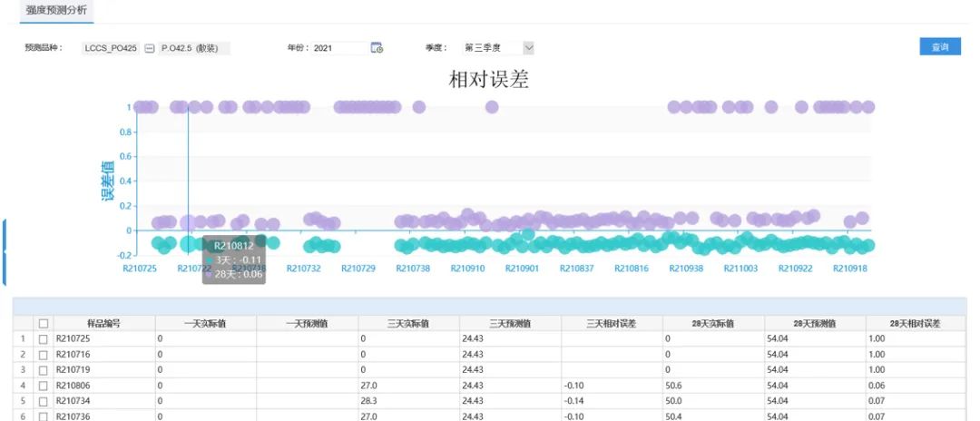Click the R210738 x-axis label on chart
The width and height of the screenshot is (980, 421).
coord(412,269)
